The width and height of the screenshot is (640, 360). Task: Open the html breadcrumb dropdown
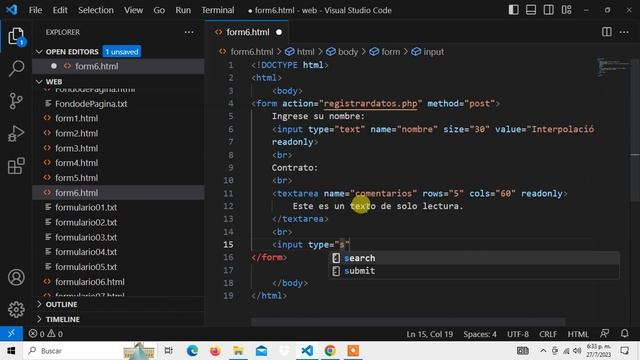[300, 52]
